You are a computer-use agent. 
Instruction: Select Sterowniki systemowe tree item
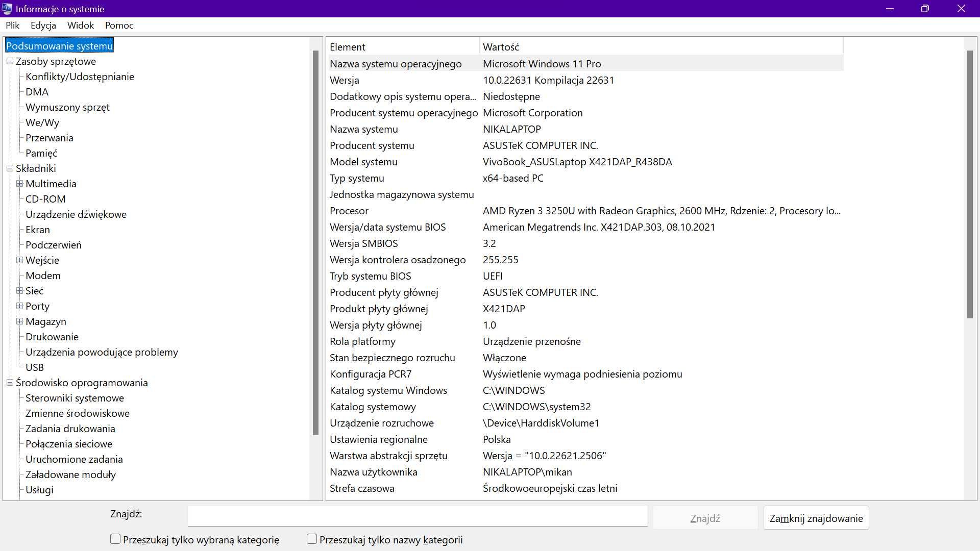click(75, 398)
